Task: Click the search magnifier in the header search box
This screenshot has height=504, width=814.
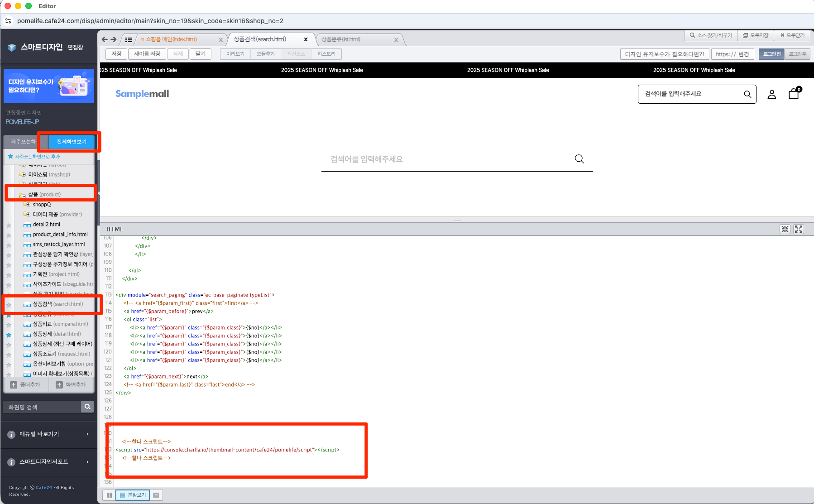Action: (747, 94)
